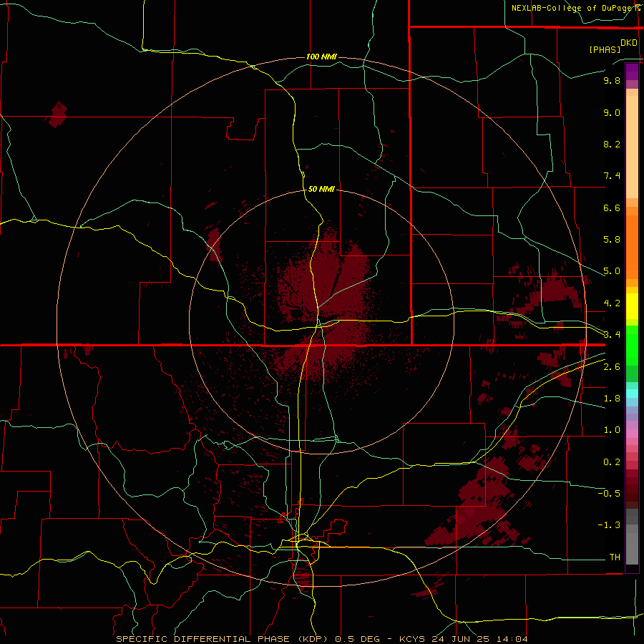Select the -0.5 scale value
644x644 pixels.
click(x=609, y=494)
